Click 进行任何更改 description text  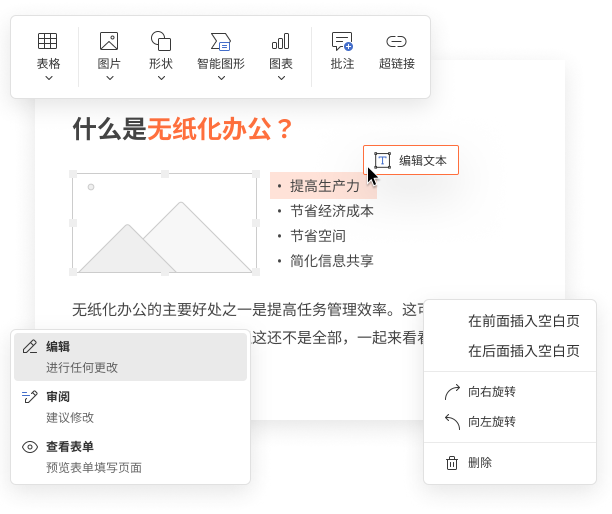[82, 368]
